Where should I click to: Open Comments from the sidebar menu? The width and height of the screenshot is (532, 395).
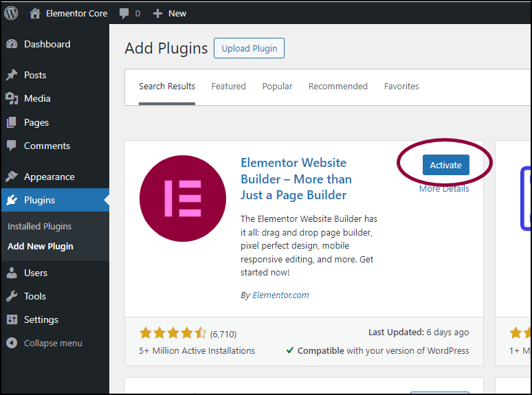47,146
